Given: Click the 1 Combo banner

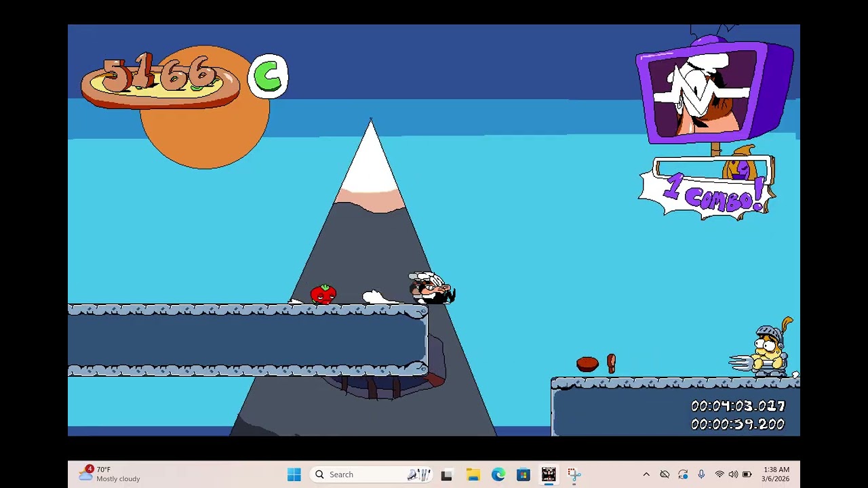Looking at the screenshot, I should [707, 196].
